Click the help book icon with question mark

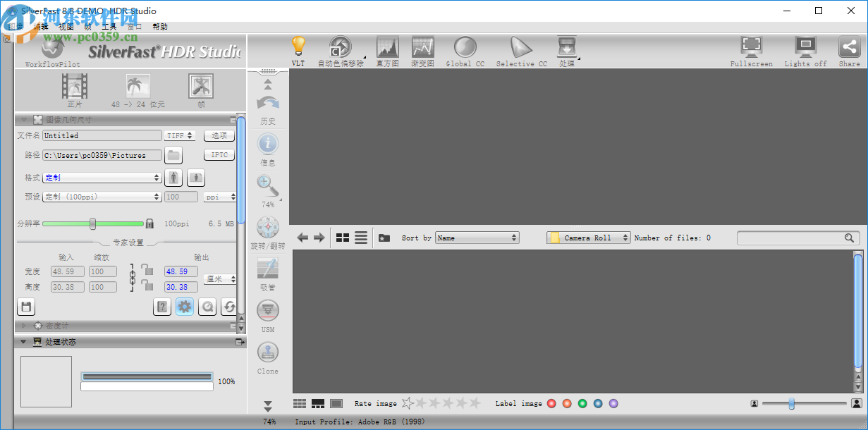pyautogui.click(x=162, y=307)
